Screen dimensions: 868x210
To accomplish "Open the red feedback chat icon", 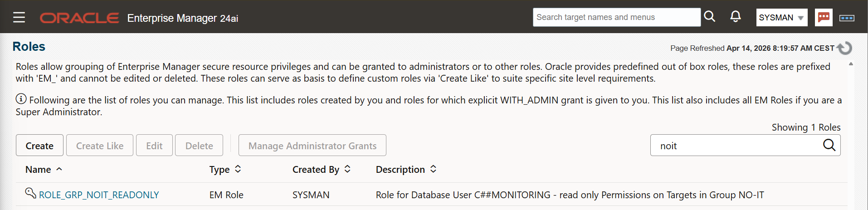I will (824, 18).
